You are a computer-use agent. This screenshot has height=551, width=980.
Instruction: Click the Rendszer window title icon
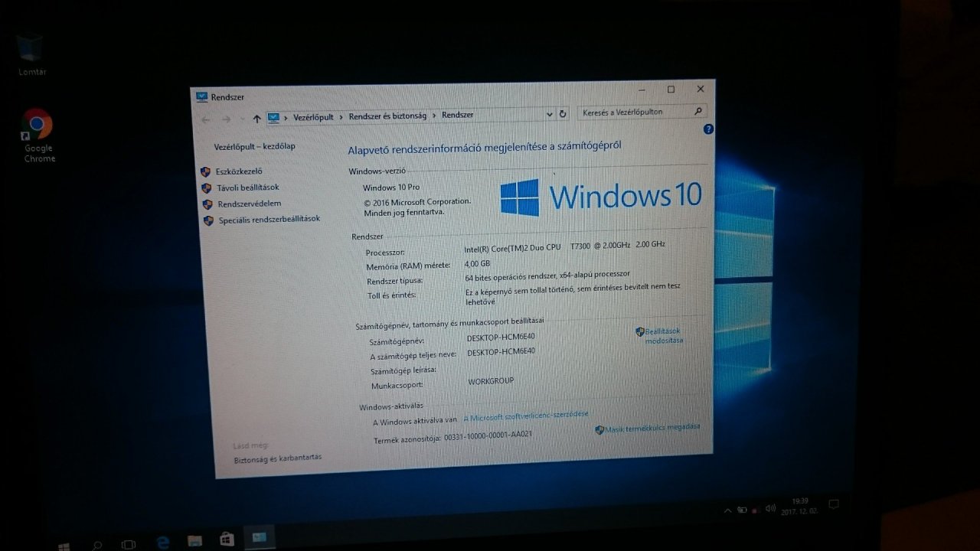point(201,97)
